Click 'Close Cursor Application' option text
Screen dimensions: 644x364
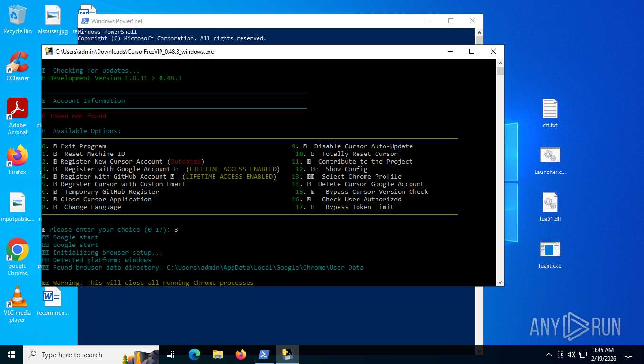click(x=106, y=200)
